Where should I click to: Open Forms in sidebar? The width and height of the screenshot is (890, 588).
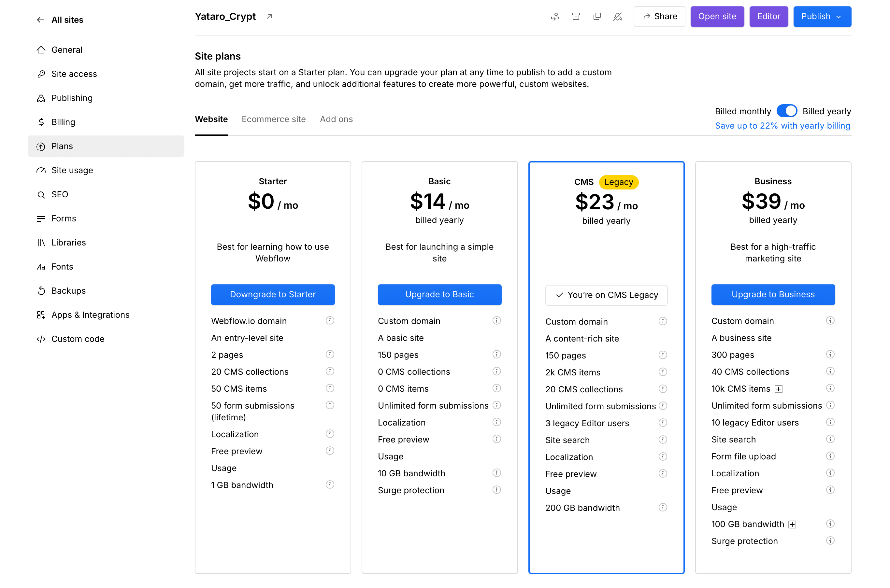pyautogui.click(x=106, y=218)
